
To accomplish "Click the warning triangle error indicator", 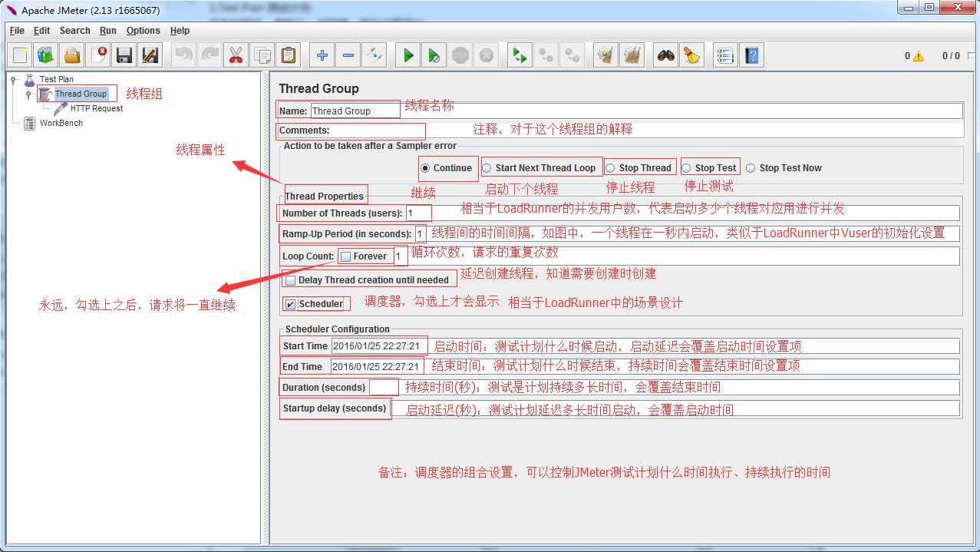I will 919,56.
